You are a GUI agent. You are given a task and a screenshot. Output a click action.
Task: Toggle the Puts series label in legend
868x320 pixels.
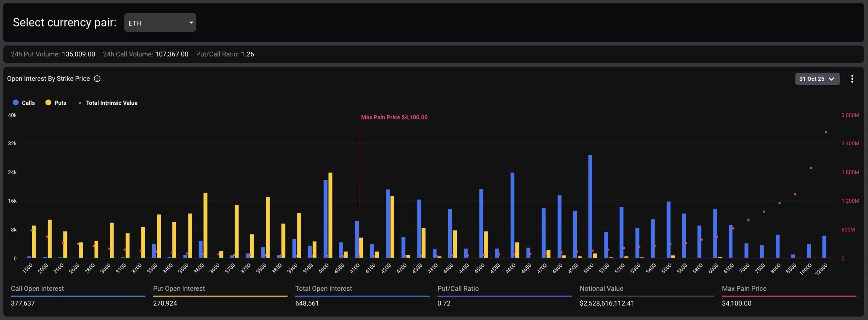[x=60, y=103]
